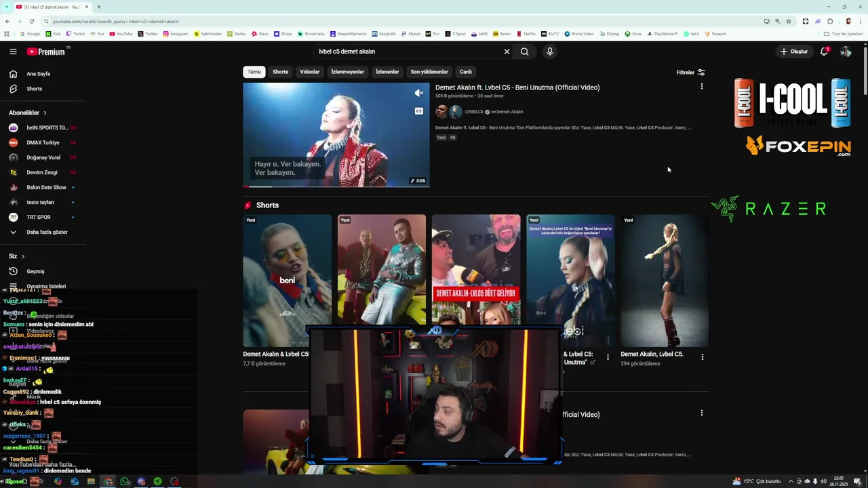Select the Tümü filter chip

coord(254,72)
